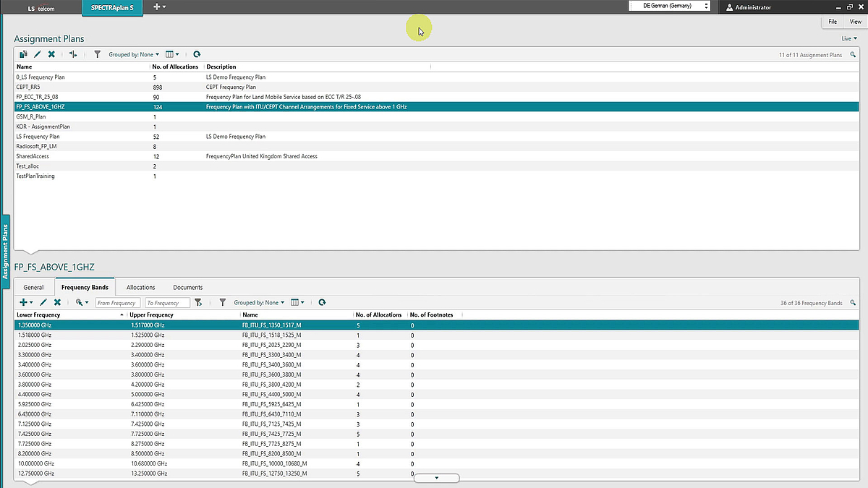
Task: Switch to the Allocations tab
Action: point(140,287)
